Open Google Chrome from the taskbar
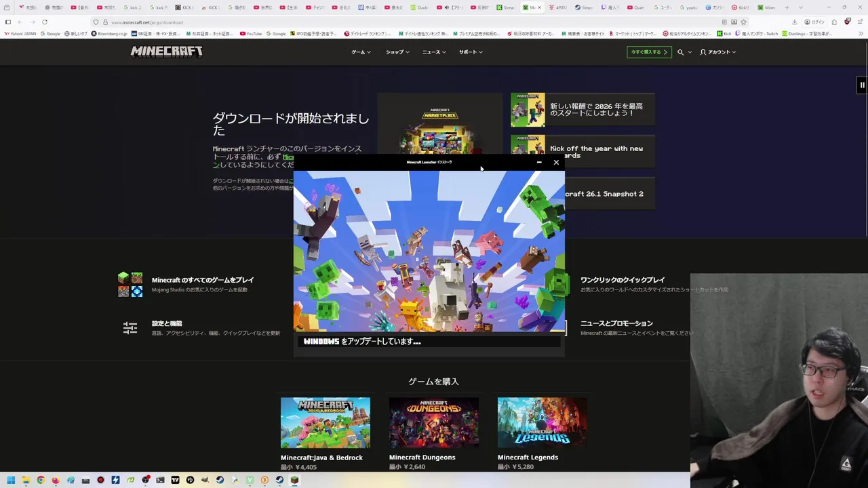The height and width of the screenshot is (488, 868). pos(41,481)
